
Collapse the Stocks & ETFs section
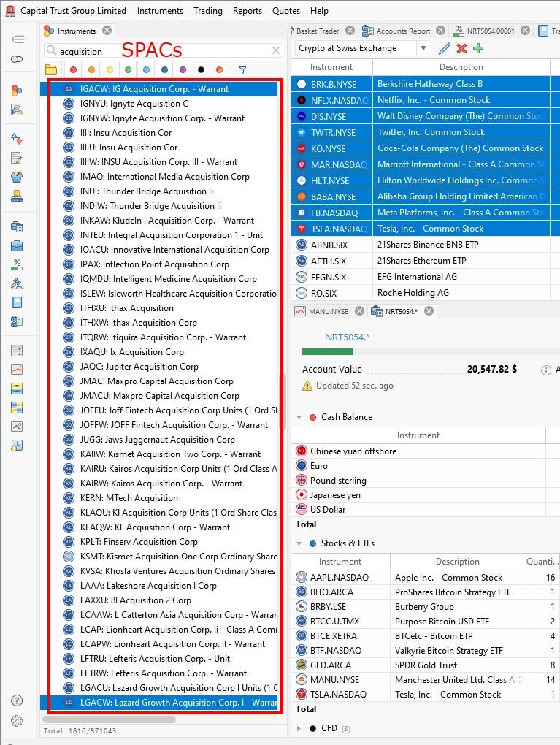click(x=299, y=543)
